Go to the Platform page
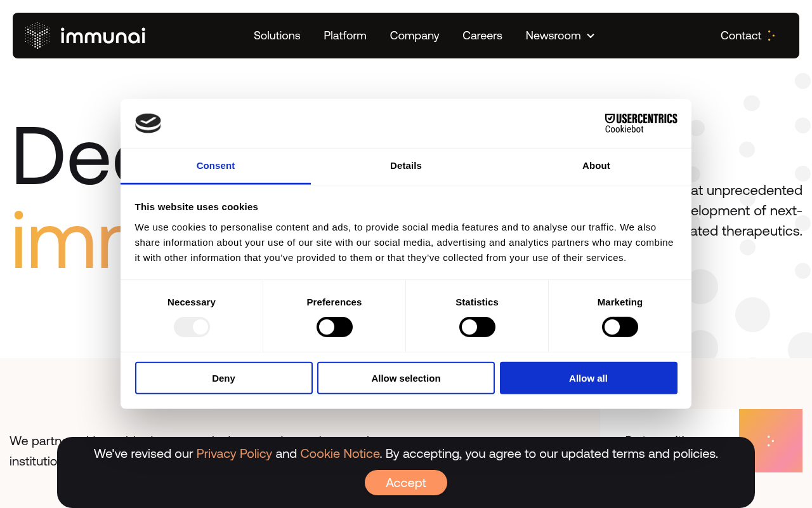Image resolution: width=812 pixels, height=508 pixels. [345, 36]
